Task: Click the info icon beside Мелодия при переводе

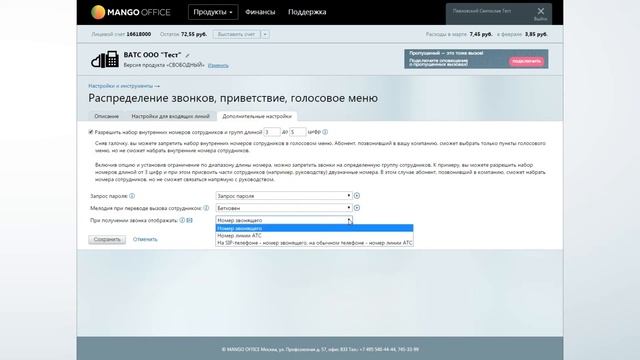Action: click(206, 208)
